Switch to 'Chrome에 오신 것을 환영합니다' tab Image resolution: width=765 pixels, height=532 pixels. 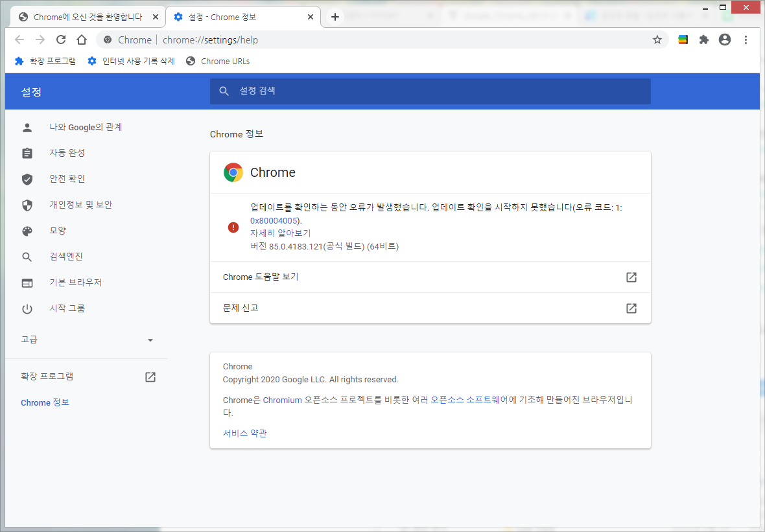click(88, 17)
